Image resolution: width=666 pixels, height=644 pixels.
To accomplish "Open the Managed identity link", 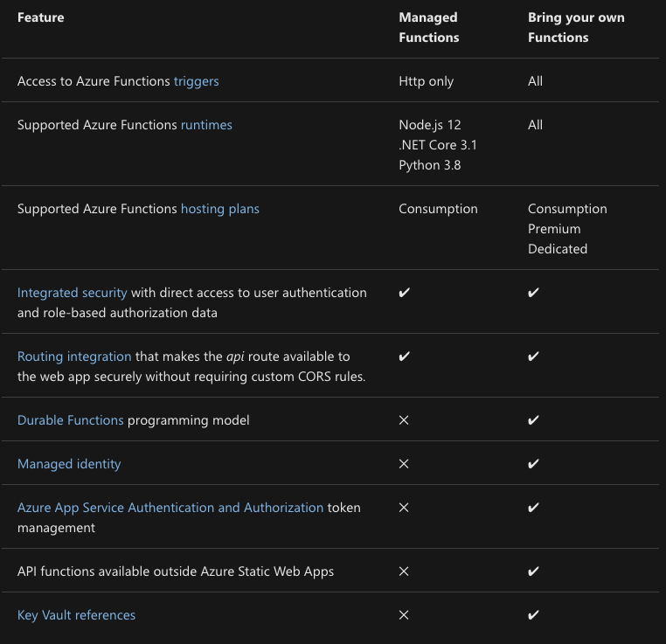I will (69, 464).
